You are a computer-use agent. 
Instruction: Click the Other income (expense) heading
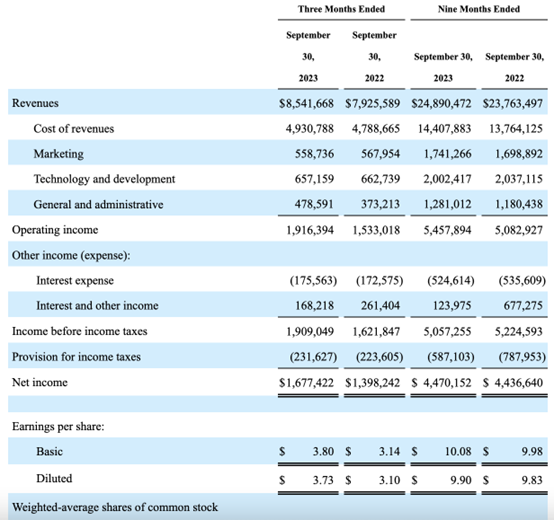coord(71,255)
